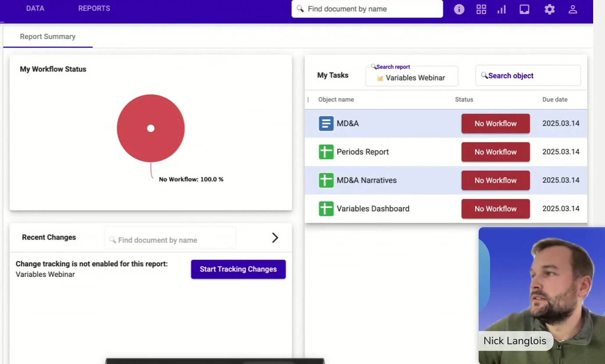Click the Search object input field
Image resolution: width=605 pixels, height=364 pixels.
point(528,76)
